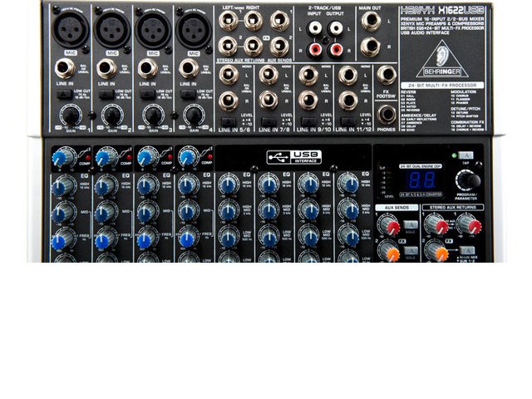
Task: Turn the channel 2 COMP knob
Action: click(x=106, y=157)
